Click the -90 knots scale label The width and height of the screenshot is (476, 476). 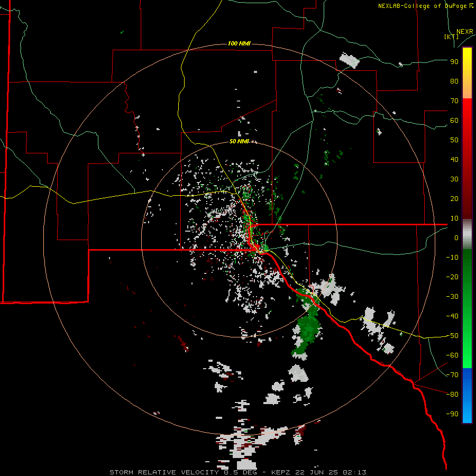[x=452, y=414]
